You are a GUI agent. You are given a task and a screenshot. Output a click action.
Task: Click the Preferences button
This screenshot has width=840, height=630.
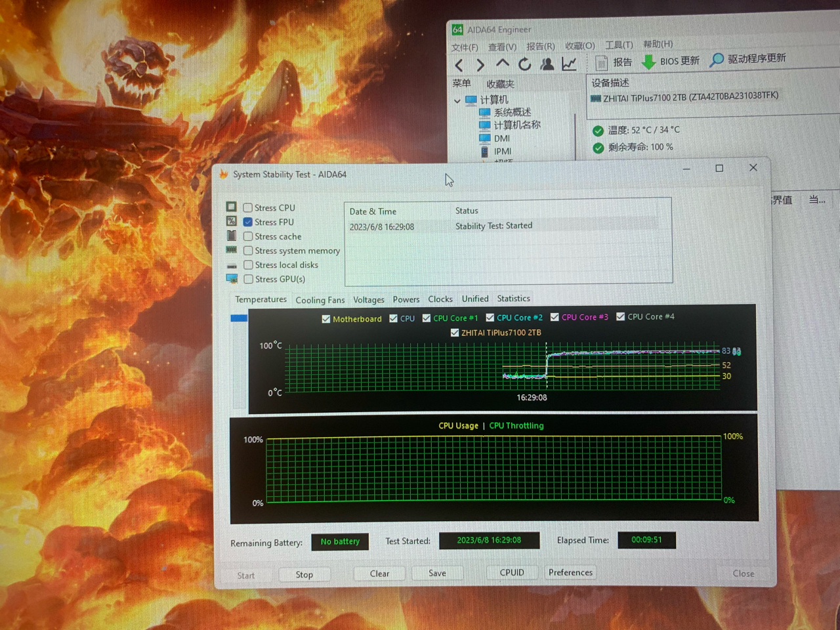570,572
